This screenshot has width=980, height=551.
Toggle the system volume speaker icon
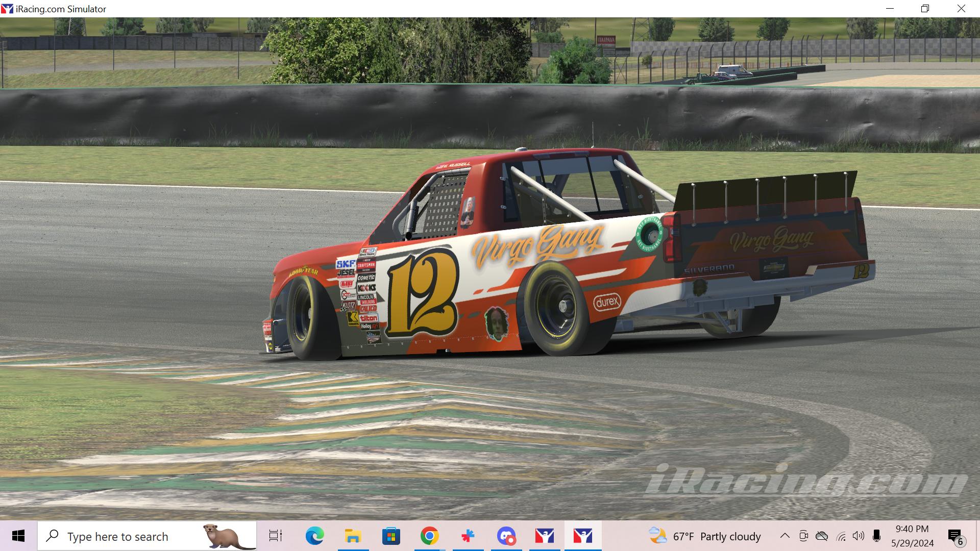click(x=859, y=536)
